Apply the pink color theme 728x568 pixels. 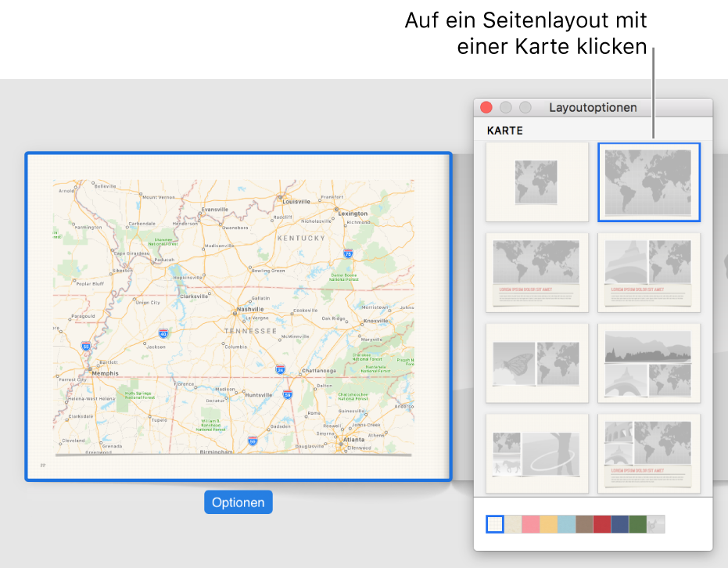click(x=529, y=524)
